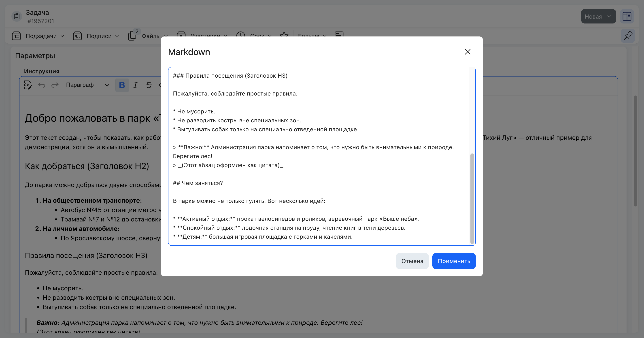Open the Подписи menu

103,36
